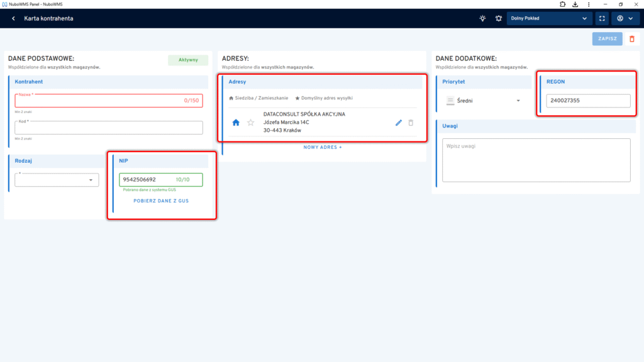The width and height of the screenshot is (644, 362).
Task: Click the back arrow beside Karta kontrahenta
Action: (x=13, y=18)
